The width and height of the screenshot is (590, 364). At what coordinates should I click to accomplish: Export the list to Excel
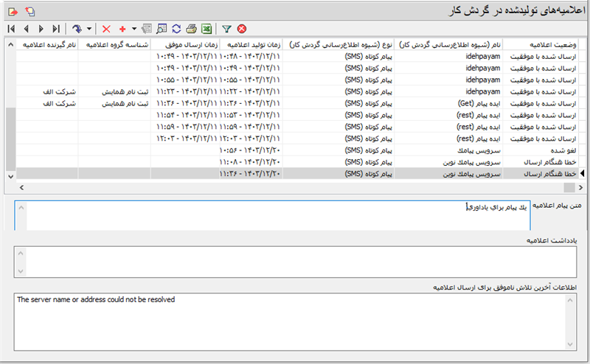207,29
